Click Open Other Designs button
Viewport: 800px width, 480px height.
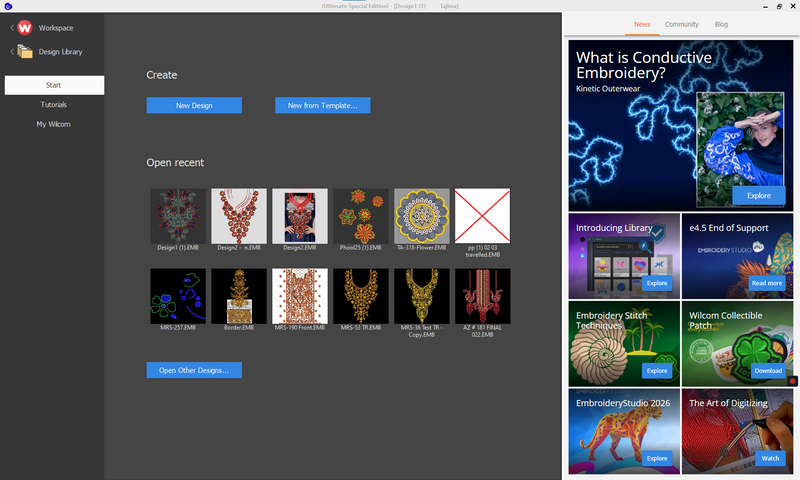click(x=194, y=370)
